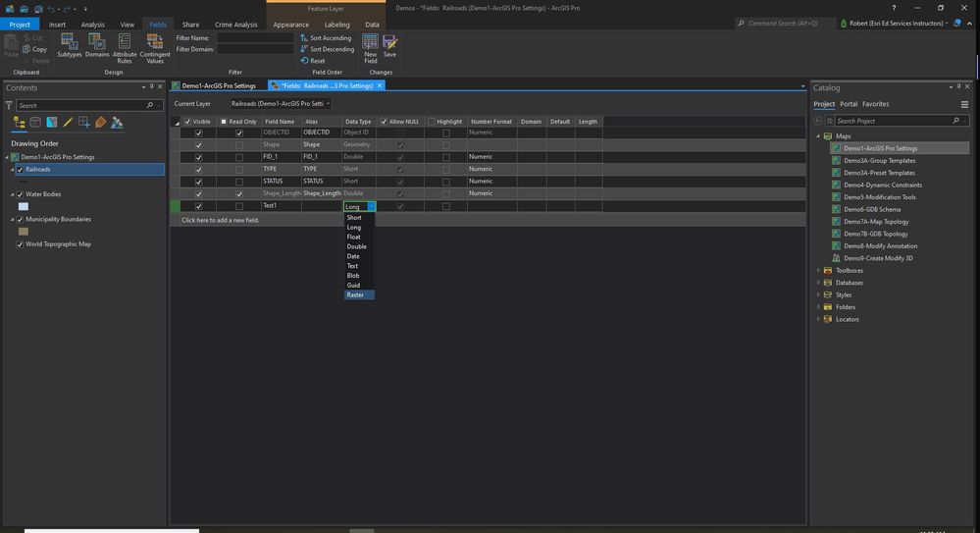Open Catalog pane hamburger menu
Screen dimensions: 980x533
(x=964, y=104)
